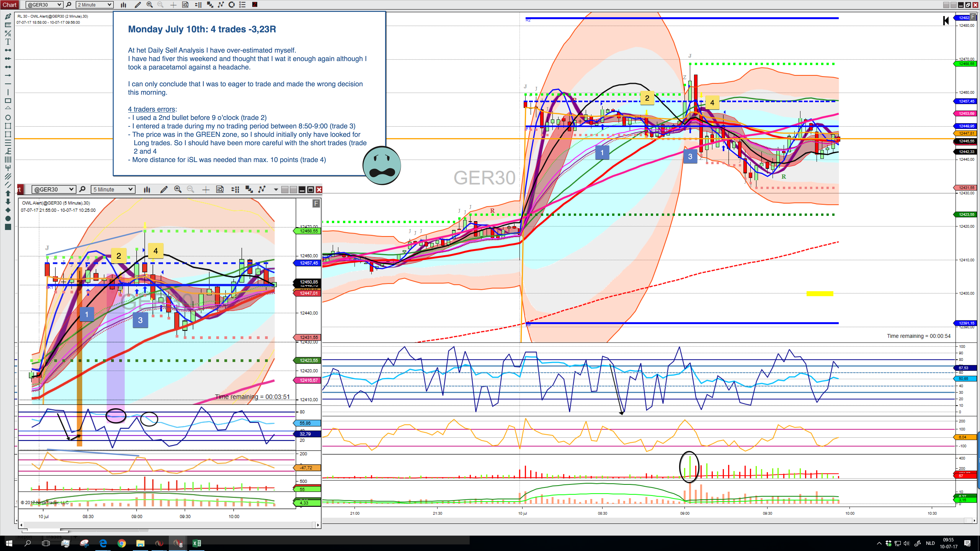Toggle the F button on main chart corner
980x551 pixels.
click(x=973, y=16)
